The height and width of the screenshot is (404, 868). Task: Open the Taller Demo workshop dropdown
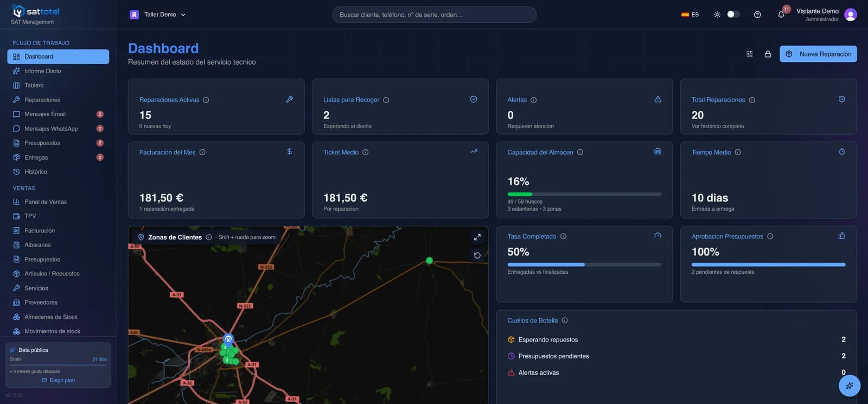(x=158, y=15)
